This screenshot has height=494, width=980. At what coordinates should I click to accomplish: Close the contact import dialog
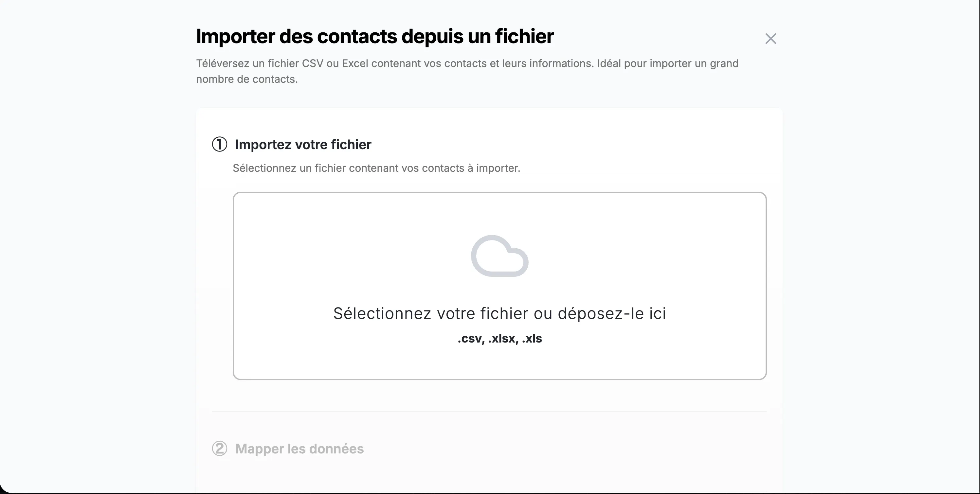point(771,38)
